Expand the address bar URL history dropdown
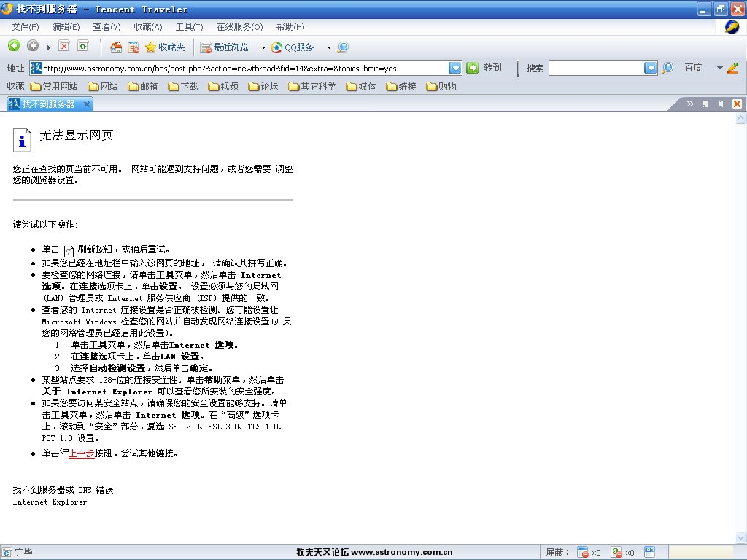The height and width of the screenshot is (560, 747). [x=455, y=68]
